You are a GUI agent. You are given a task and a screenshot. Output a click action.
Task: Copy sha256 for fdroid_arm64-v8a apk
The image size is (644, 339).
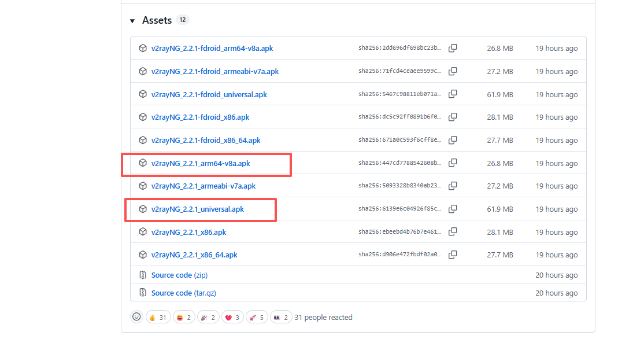(x=453, y=48)
